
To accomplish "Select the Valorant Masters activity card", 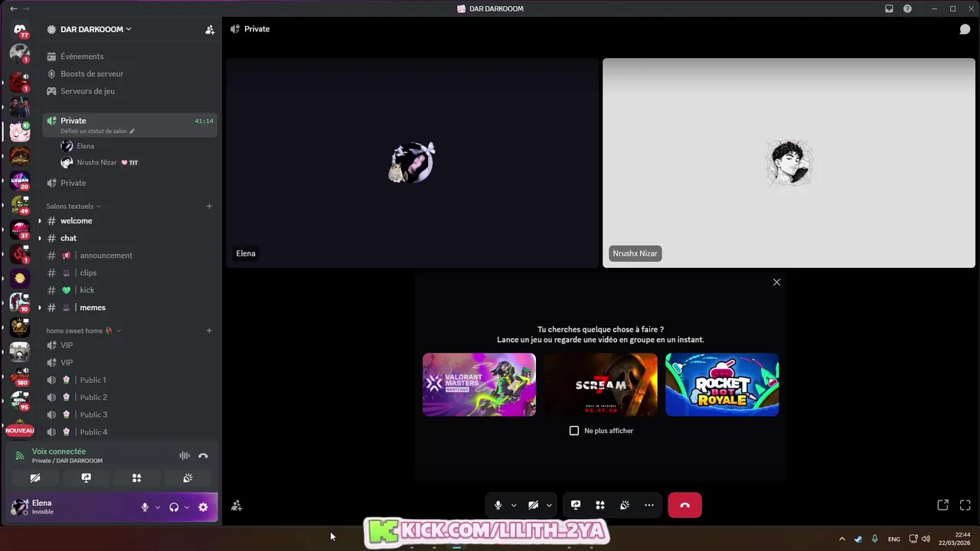I will [479, 384].
